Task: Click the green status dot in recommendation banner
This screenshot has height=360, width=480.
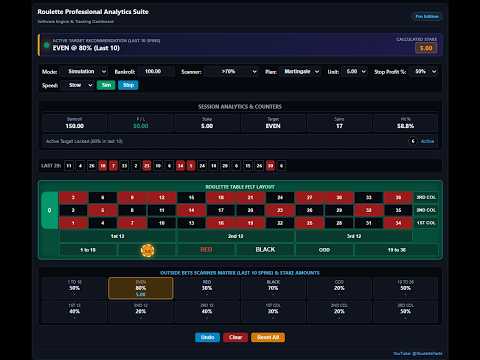Action: point(47,45)
